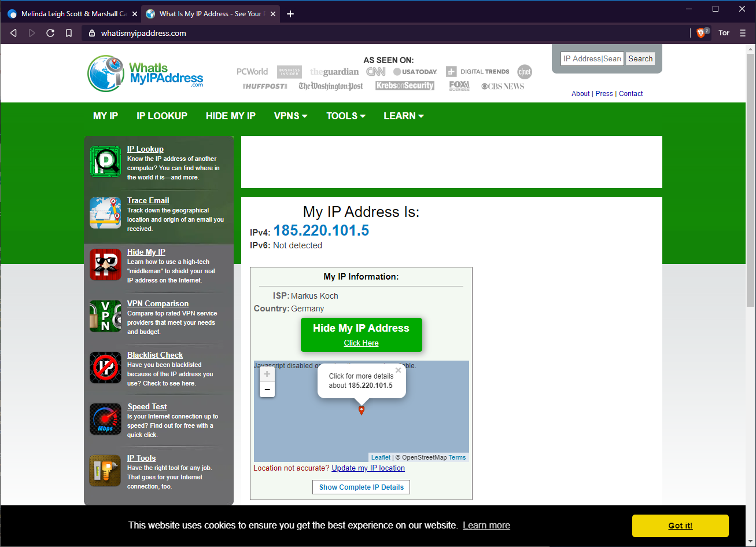Image resolution: width=756 pixels, height=547 pixels.
Task: Click the Country value Germany
Action: tap(308, 309)
